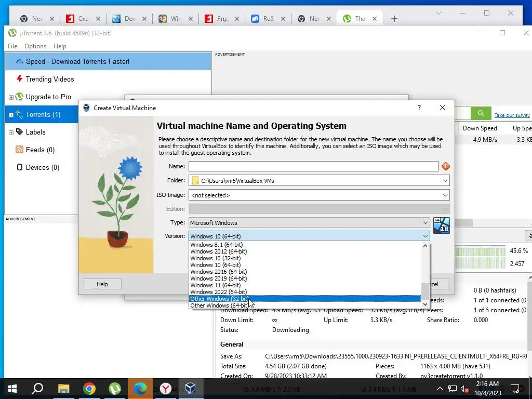Open the Type dropdown showing Microsoft Windows
The width and height of the screenshot is (532, 399).
point(309,222)
